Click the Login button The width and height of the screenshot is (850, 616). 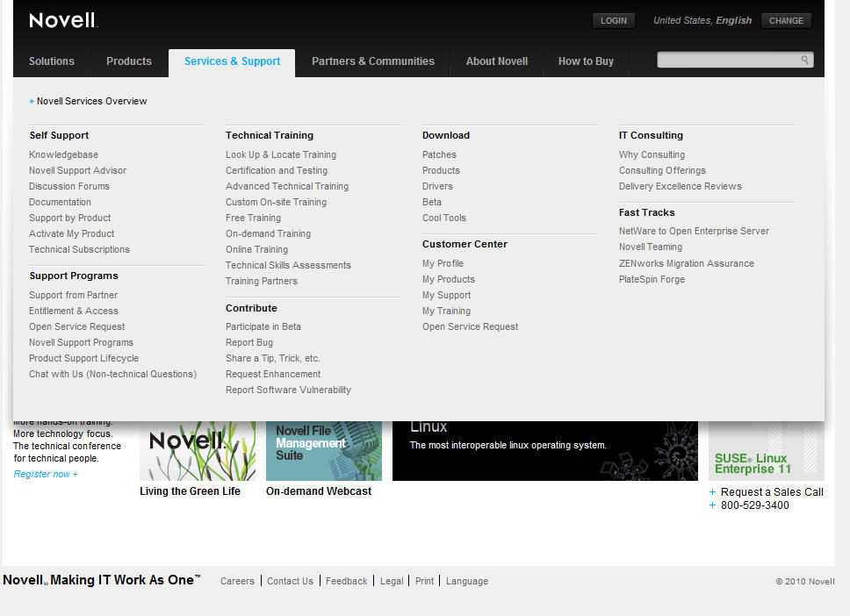(613, 21)
